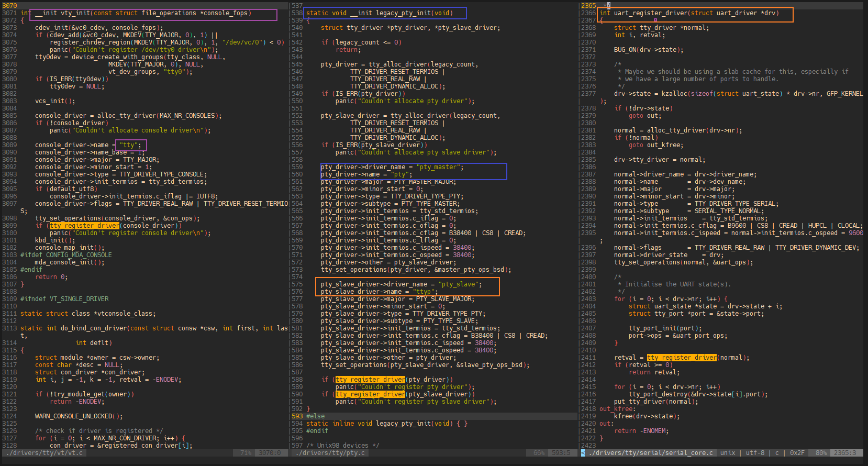
Task: Click the 'mda_console_init();' line
Action: click(x=70, y=262)
